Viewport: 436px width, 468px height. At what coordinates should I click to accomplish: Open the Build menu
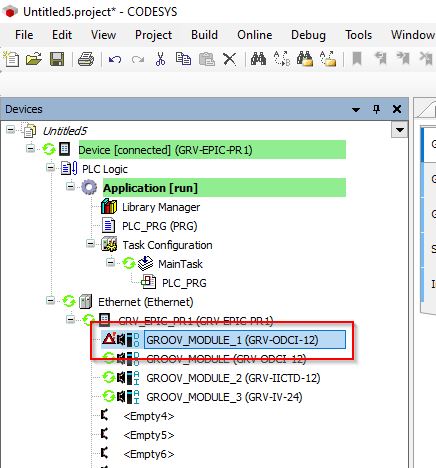point(204,35)
